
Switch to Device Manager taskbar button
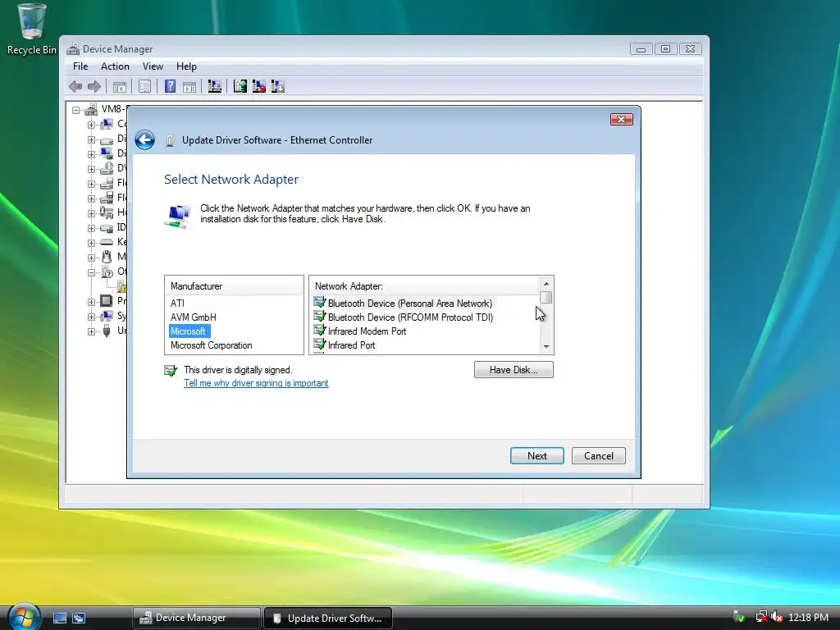[197, 618]
